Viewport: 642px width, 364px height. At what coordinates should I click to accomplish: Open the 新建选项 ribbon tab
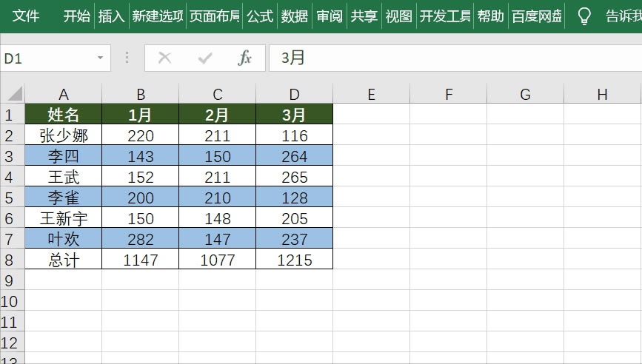coord(158,16)
